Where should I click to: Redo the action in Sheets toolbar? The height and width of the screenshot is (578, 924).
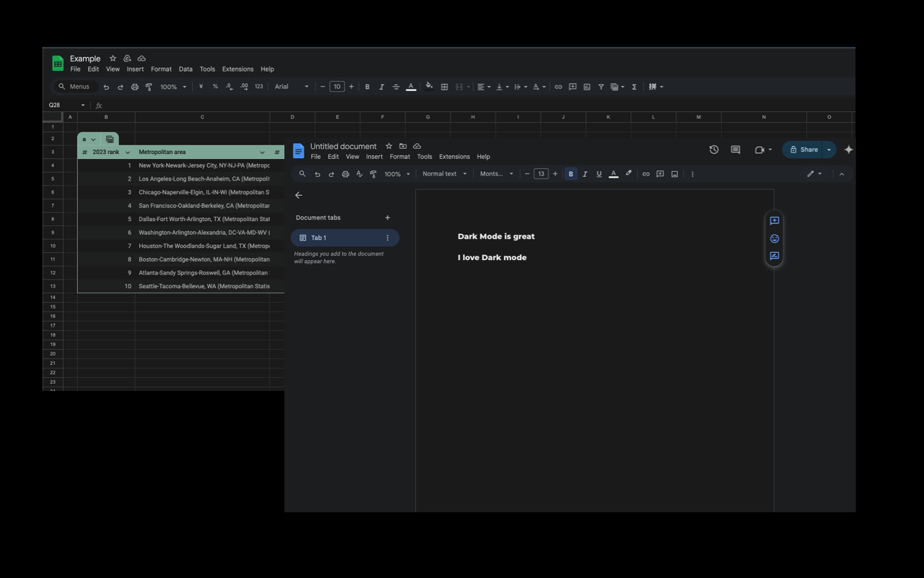pos(120,87)
